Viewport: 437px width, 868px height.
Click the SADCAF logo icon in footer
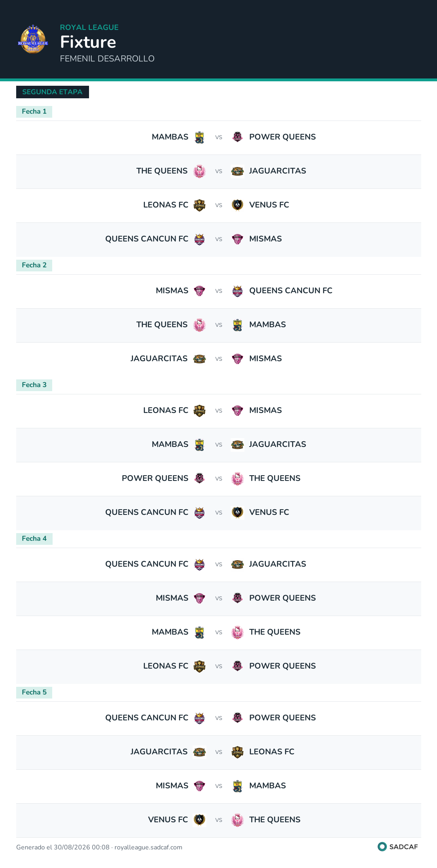382,847
